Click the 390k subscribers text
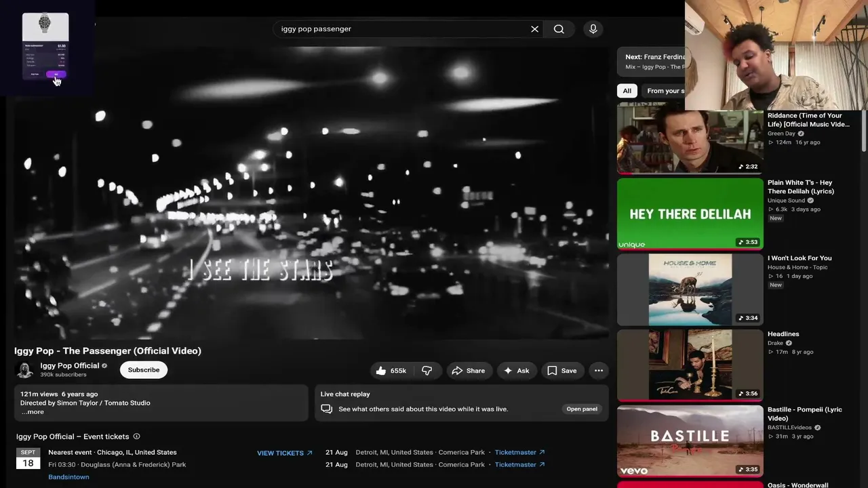This screenshot has height=488, width=868. click(x=63, y=375)
